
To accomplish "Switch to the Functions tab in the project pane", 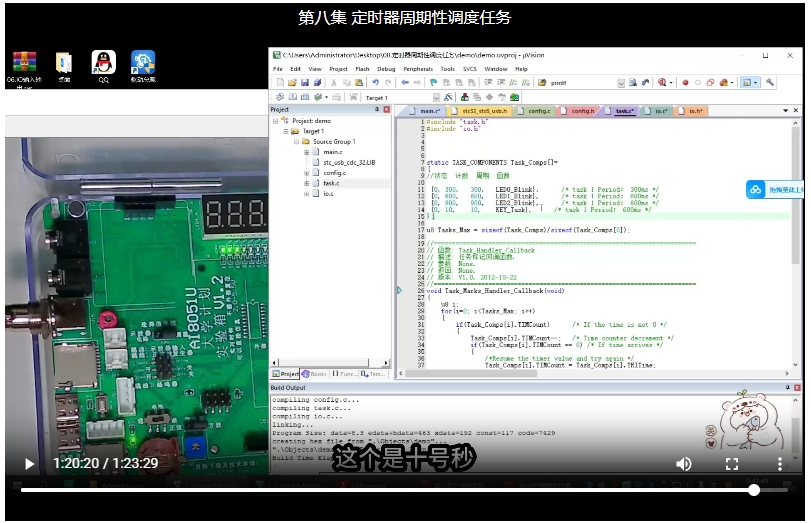I will pyautogui.click(x=344, y=373).
